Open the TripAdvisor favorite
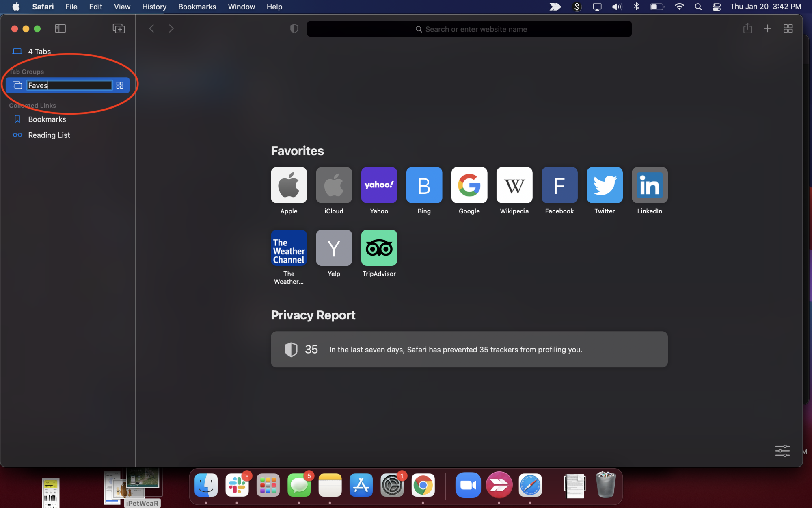Image resolution: width=812 pixels, height=508 pixels. 379,247
